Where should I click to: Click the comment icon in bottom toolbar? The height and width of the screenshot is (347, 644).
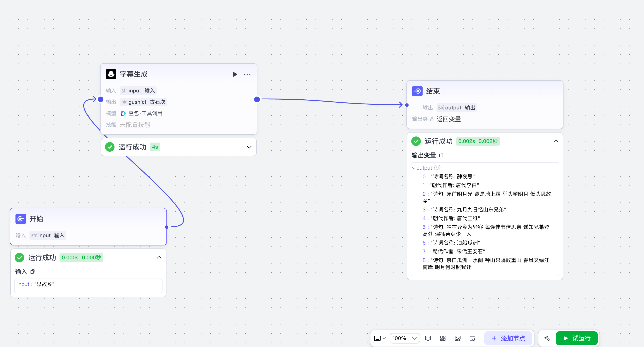tap(428, 338)
